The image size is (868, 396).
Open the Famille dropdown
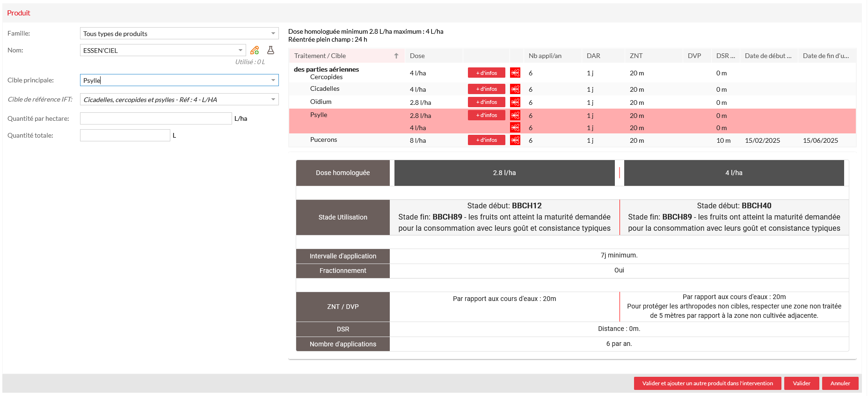pyautogui.click(x=273, y=34)
